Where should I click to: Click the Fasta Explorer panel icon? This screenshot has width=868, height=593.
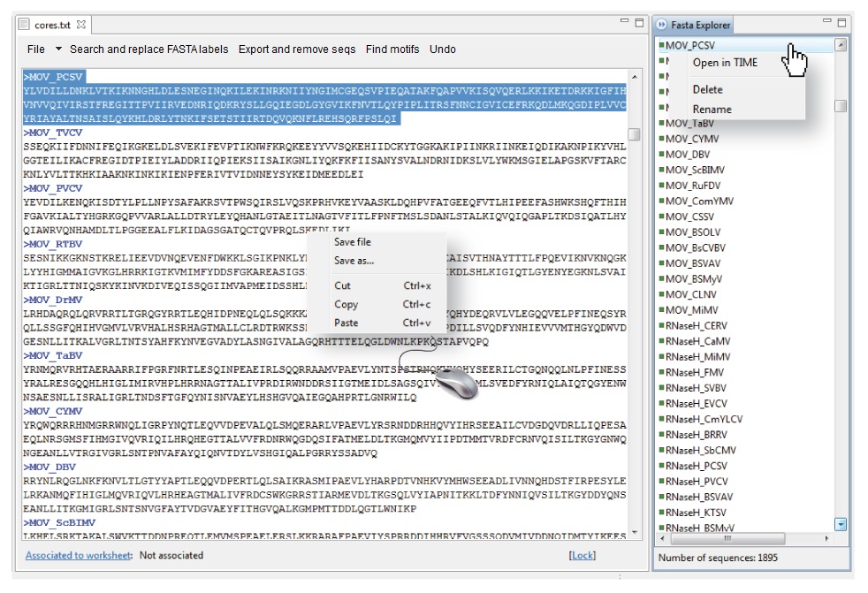click(662, 25)
